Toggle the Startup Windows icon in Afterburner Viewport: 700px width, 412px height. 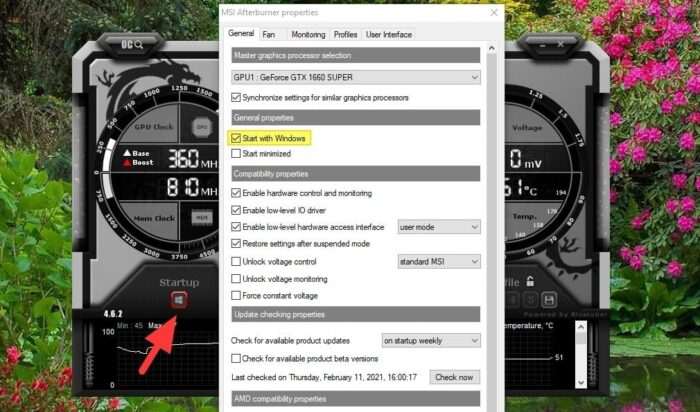tap(179, 300)
